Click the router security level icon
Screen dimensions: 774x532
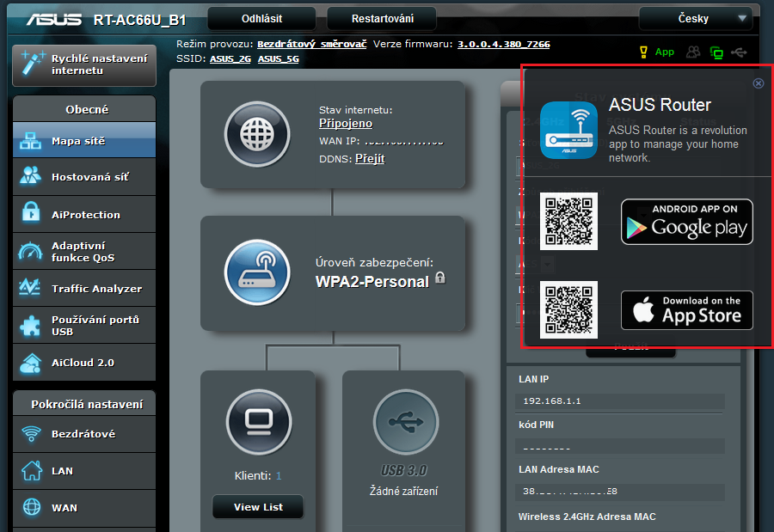click(x=256, y=272)
